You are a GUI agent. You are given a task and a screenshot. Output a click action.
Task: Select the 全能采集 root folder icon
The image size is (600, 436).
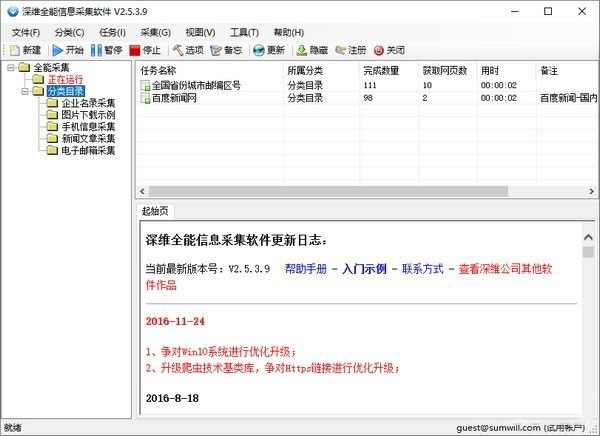[24, 68]
